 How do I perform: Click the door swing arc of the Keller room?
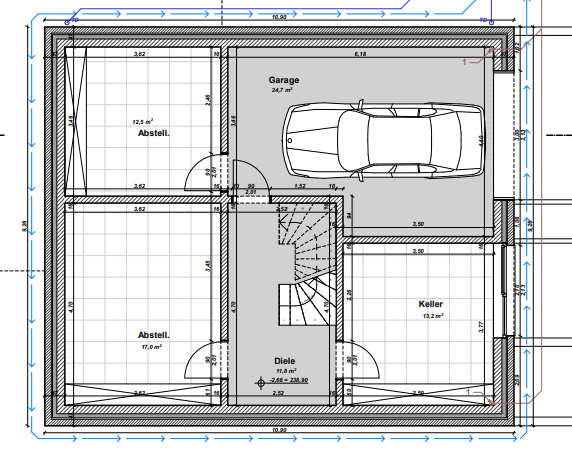361,359
